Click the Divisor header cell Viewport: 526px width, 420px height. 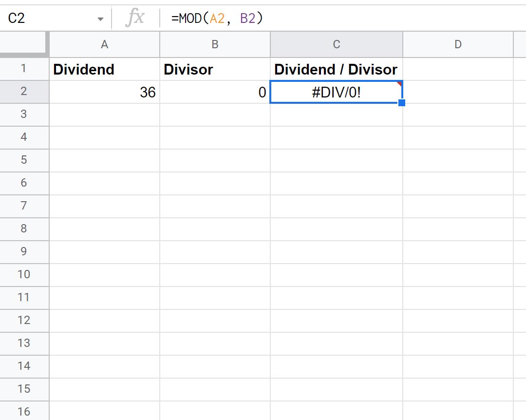(x=215, y=69)
